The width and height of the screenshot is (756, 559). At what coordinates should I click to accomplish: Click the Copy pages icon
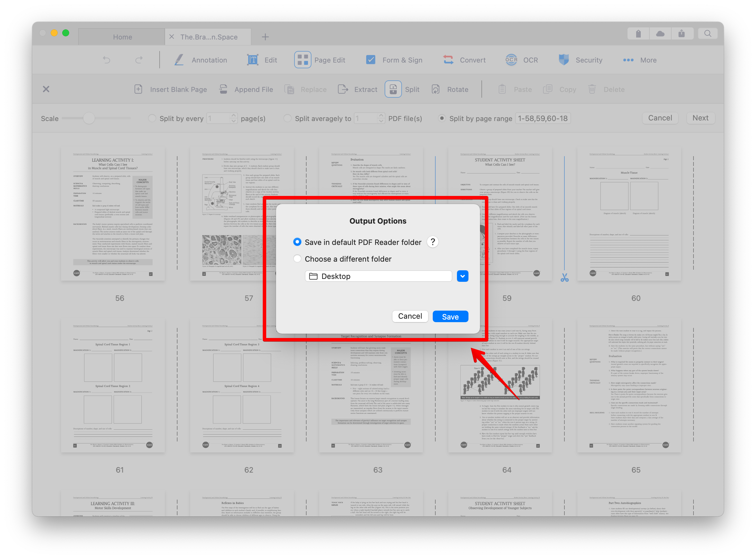547,89
